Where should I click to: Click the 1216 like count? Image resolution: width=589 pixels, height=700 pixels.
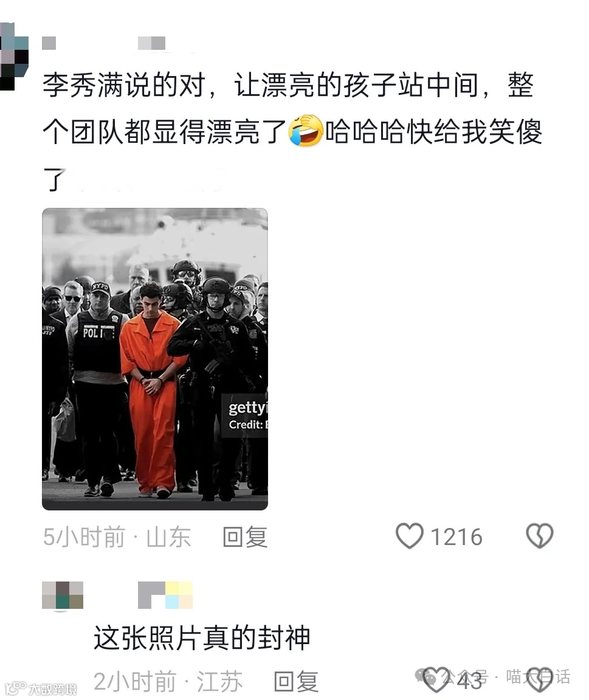456,537
